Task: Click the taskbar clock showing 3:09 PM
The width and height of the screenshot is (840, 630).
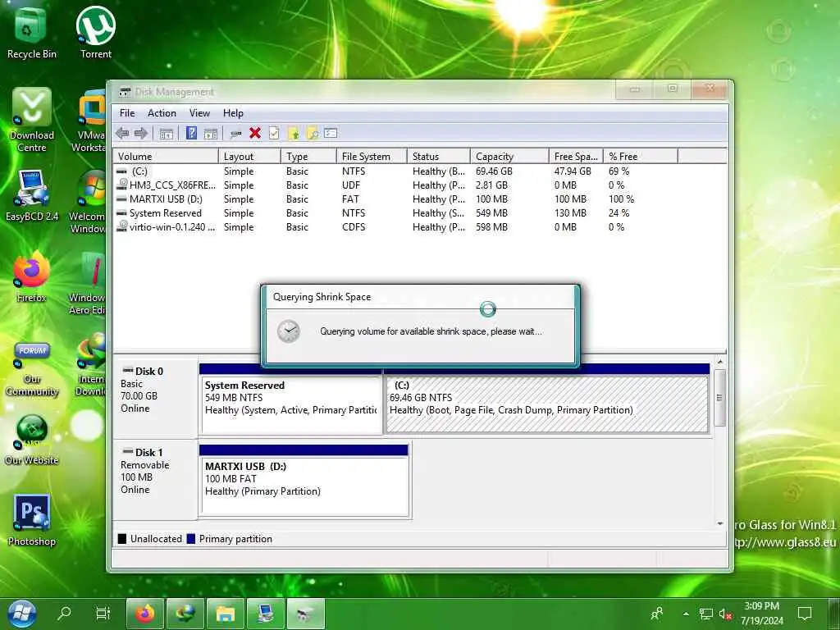Action: tap(762, 614)
